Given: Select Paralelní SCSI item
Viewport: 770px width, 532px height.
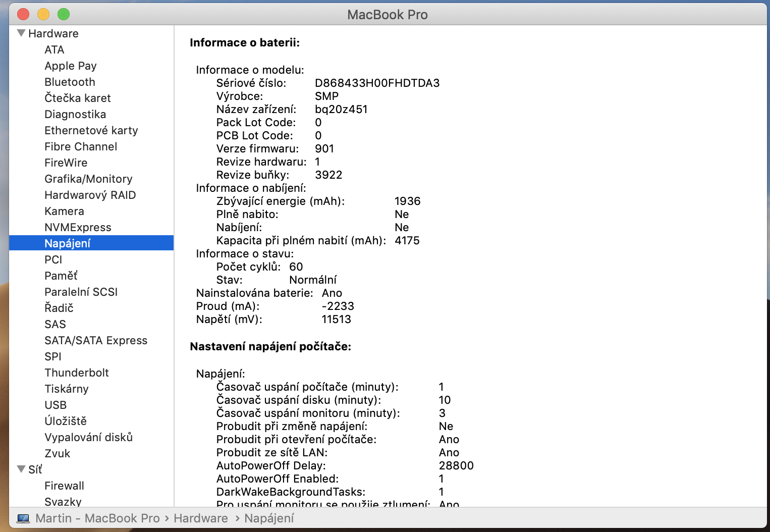Looking at the screenshot, I should click(81, 292).
